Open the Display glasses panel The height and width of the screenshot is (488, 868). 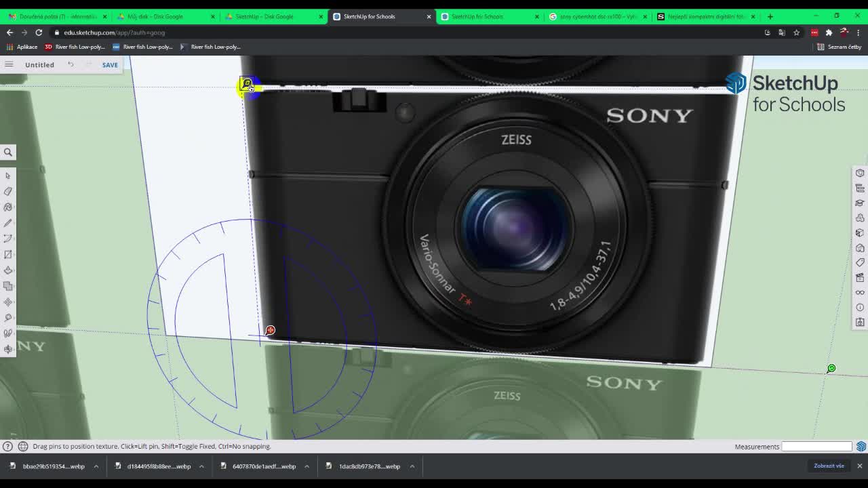tap(860, 292)
